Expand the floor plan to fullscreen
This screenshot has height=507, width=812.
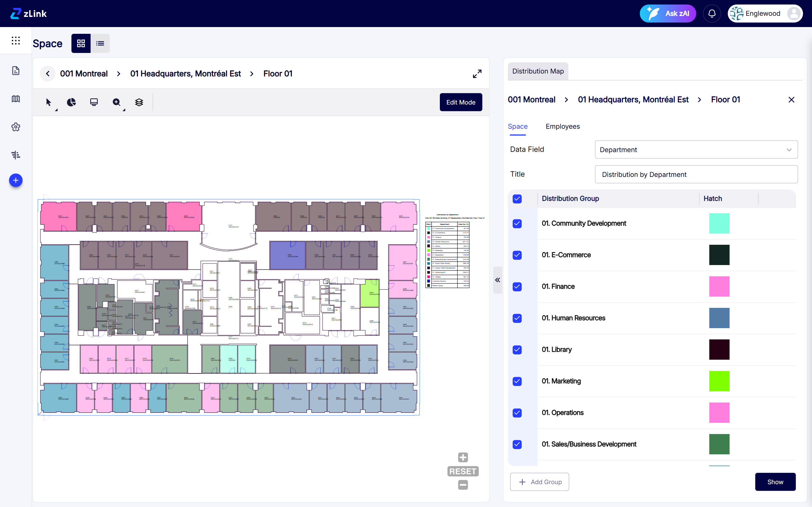pyautogui.click(x=477, y=74)
